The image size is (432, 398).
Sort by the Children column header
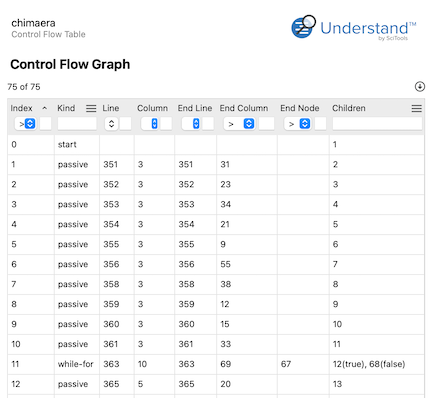click(x=349, y=108)
